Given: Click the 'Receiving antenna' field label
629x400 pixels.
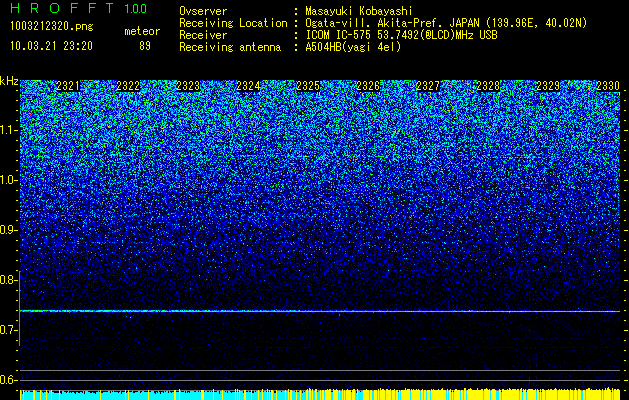Looking at the screenshot, I should 230,47.
